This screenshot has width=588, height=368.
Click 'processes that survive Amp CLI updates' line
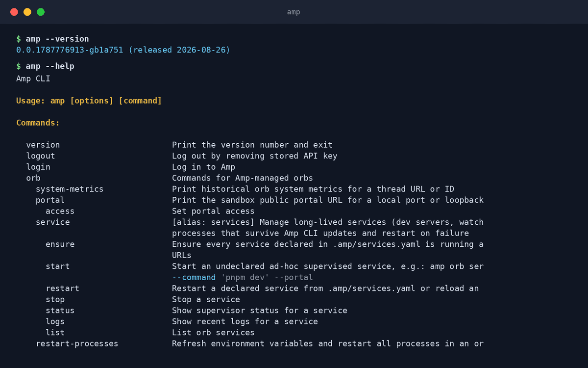(x=320, y=233)
